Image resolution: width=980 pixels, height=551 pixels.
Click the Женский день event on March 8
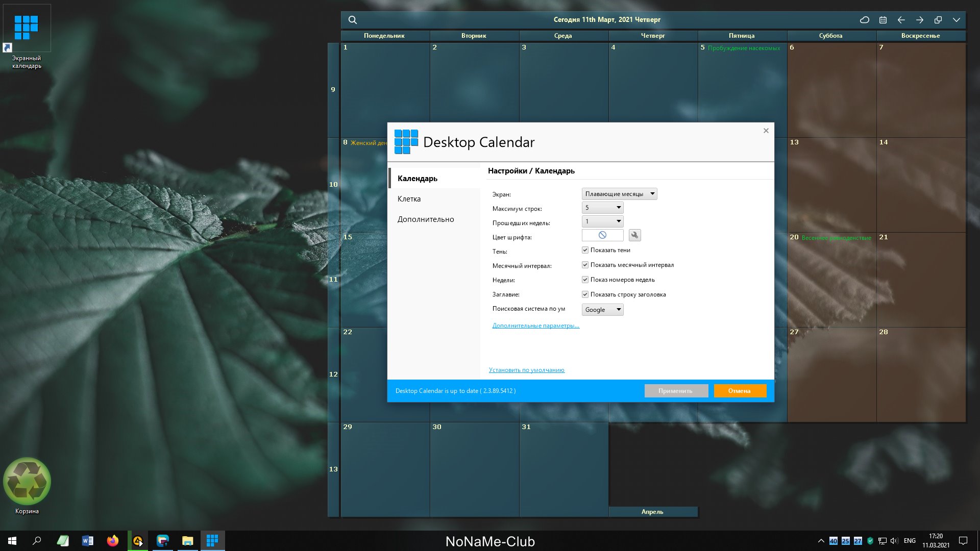tap(369, 143)
